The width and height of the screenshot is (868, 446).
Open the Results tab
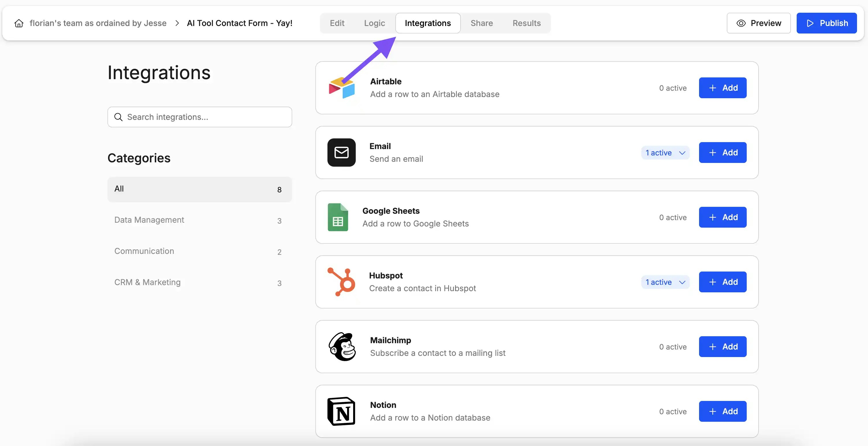526,23
